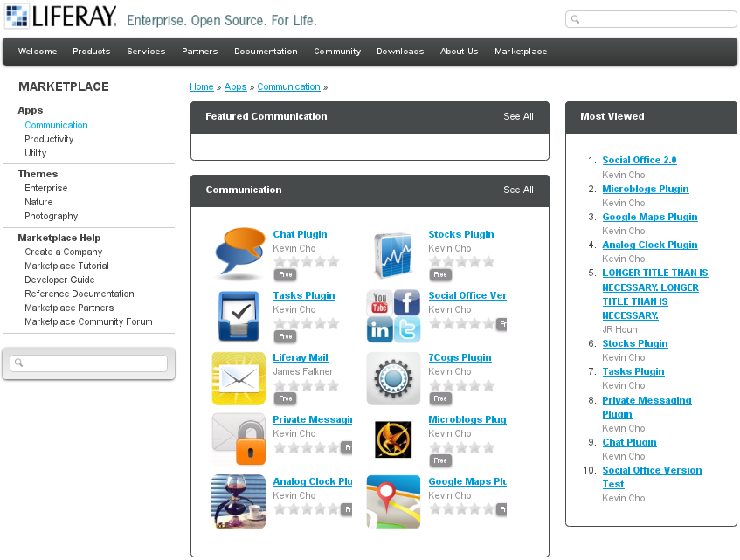Select Utility in sidebar Apps list

coord(36,153)
